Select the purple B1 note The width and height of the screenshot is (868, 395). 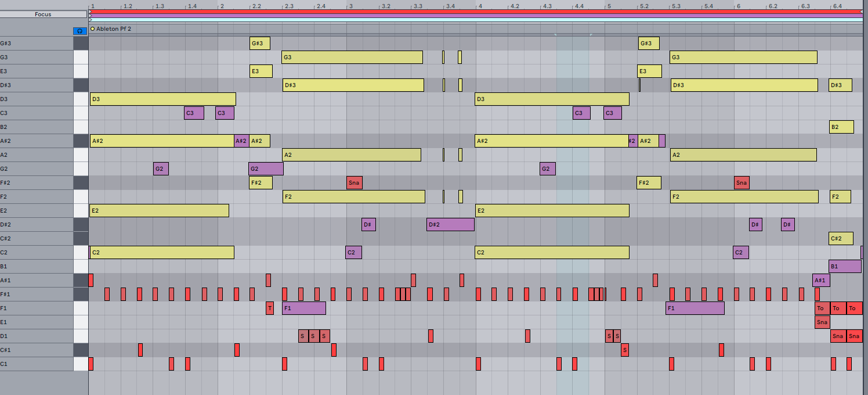845,266
